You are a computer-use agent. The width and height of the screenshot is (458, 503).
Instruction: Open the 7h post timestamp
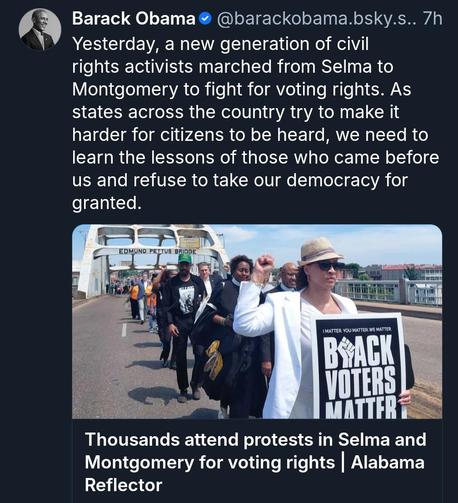click(432, 19)
